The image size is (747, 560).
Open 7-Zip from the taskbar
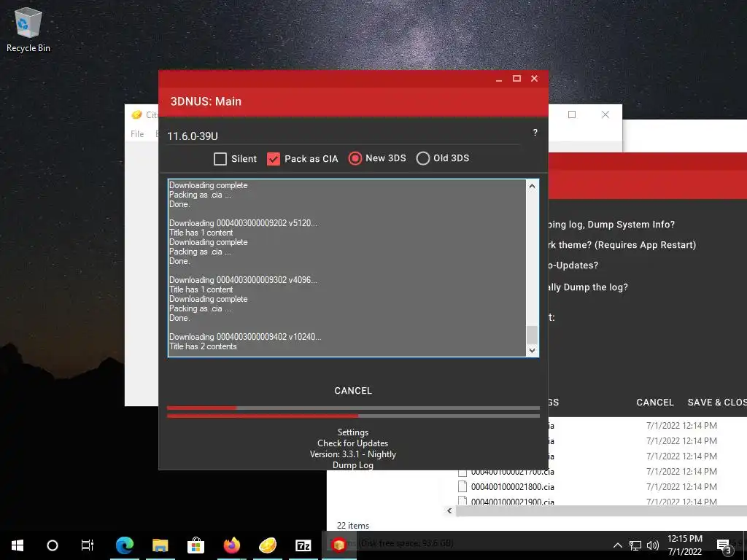coord(303,545)
